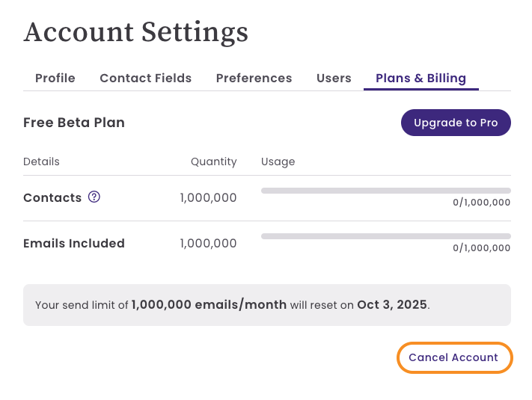This screenshot has width=532, height=400.
Task: Click the Contacts usage progress bar
Action: pyautogui.click(x=385, y=191)
